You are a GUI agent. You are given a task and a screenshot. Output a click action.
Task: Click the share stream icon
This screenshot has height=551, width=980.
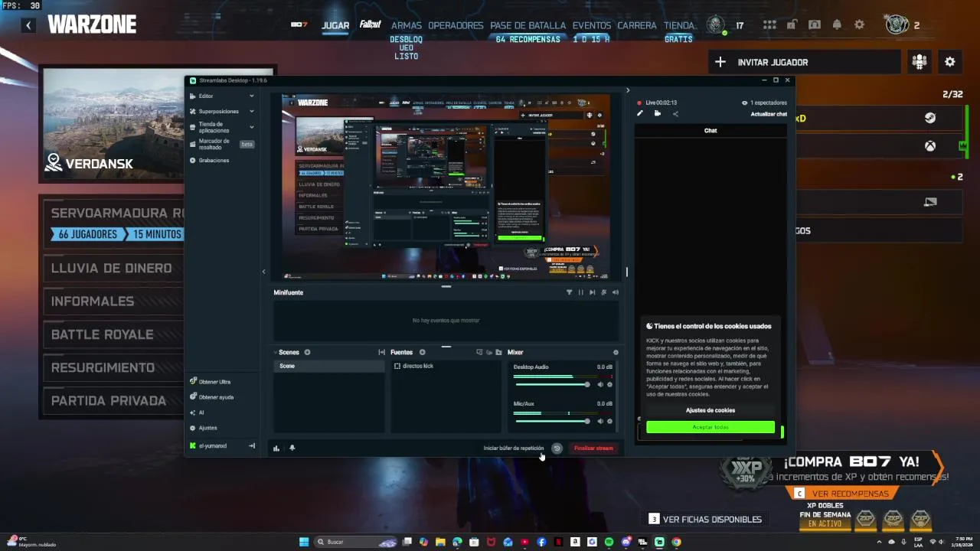click(x=675, y=113)
